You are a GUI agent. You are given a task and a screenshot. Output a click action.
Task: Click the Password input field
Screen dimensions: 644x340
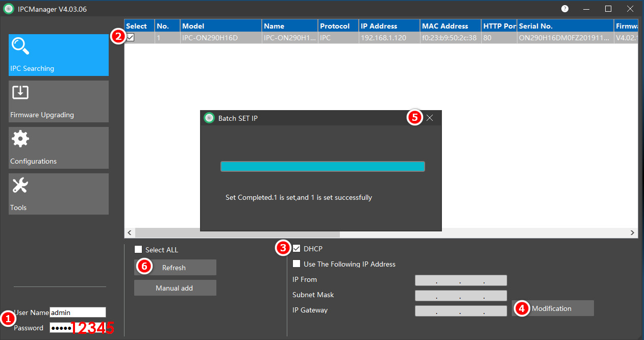click(78, 328)
